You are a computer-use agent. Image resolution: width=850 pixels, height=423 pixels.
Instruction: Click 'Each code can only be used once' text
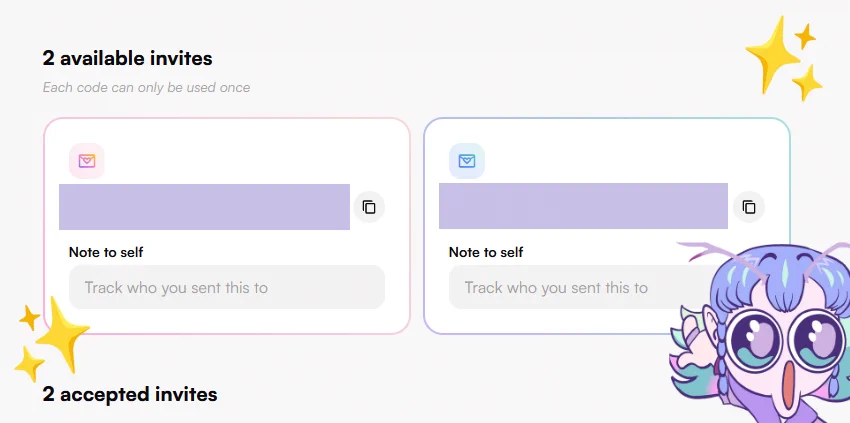click(x=146, y=87)
